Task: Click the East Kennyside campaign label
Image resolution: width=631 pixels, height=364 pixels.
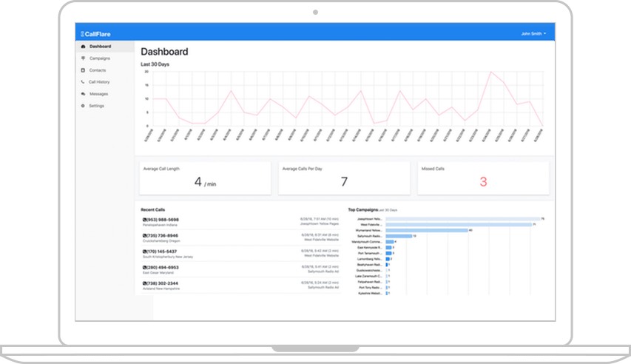Action: tap(369, 248)
